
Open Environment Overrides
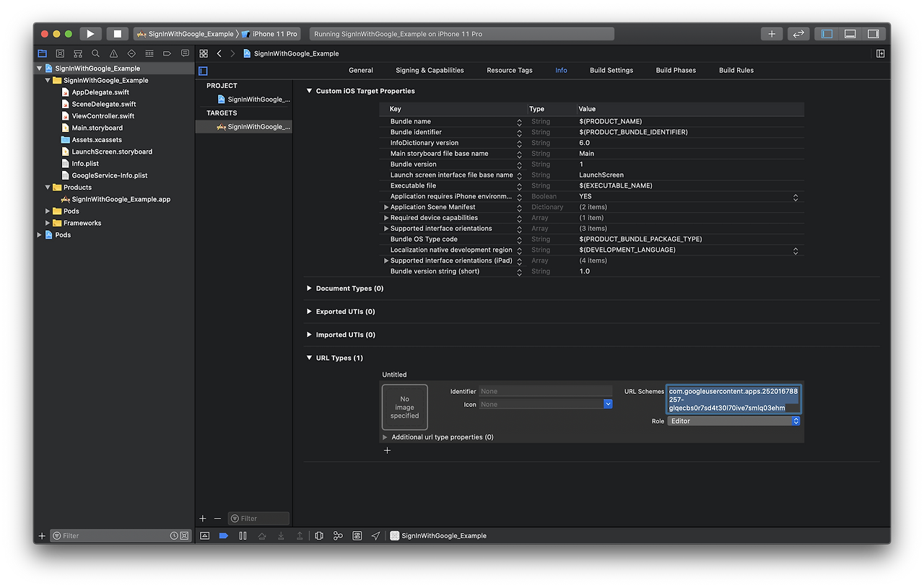(x=357, y=535)
